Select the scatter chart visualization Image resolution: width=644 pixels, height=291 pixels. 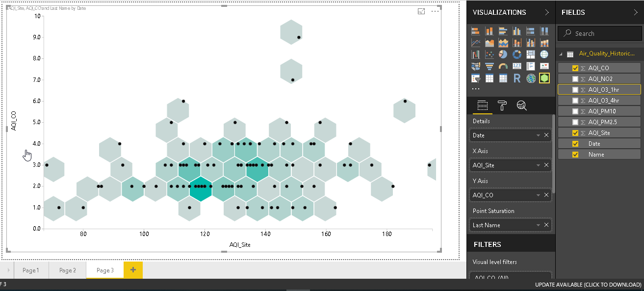pos(489,54)
